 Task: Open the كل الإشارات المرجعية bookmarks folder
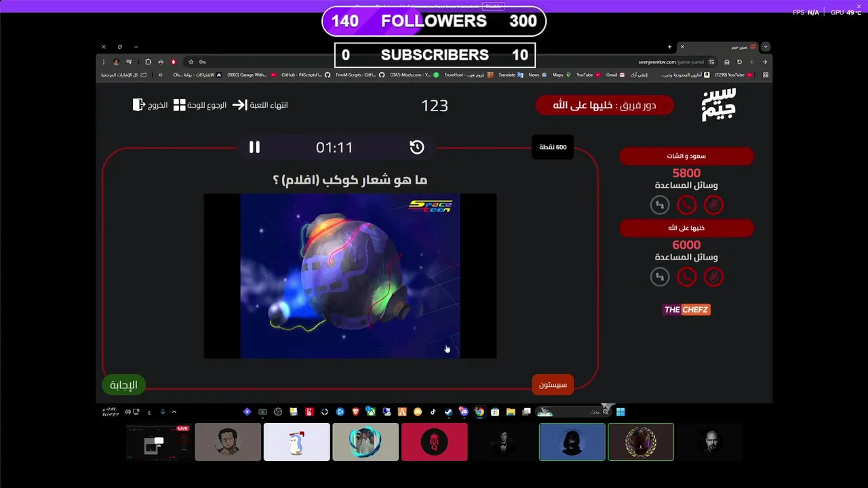point(124,75)
